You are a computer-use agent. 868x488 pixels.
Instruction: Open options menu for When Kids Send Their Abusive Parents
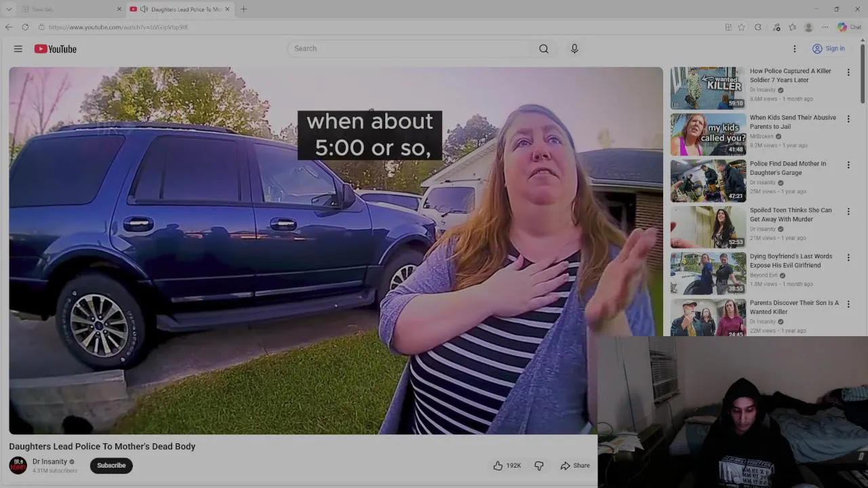(x=848, y=119)
